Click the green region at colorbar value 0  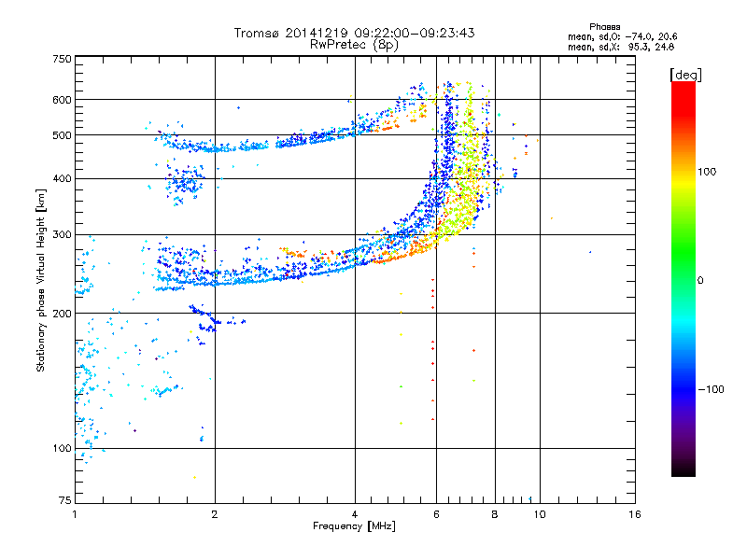click(684, 280)
